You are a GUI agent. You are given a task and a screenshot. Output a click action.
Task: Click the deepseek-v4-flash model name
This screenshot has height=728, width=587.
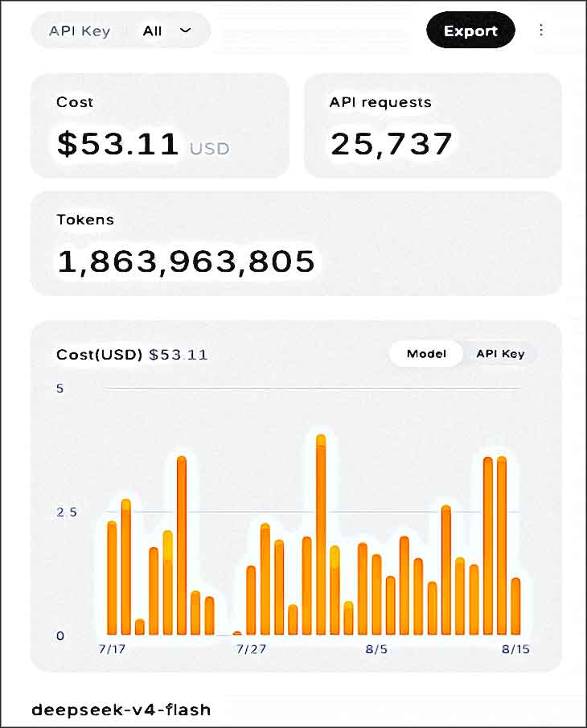(121, 709)
